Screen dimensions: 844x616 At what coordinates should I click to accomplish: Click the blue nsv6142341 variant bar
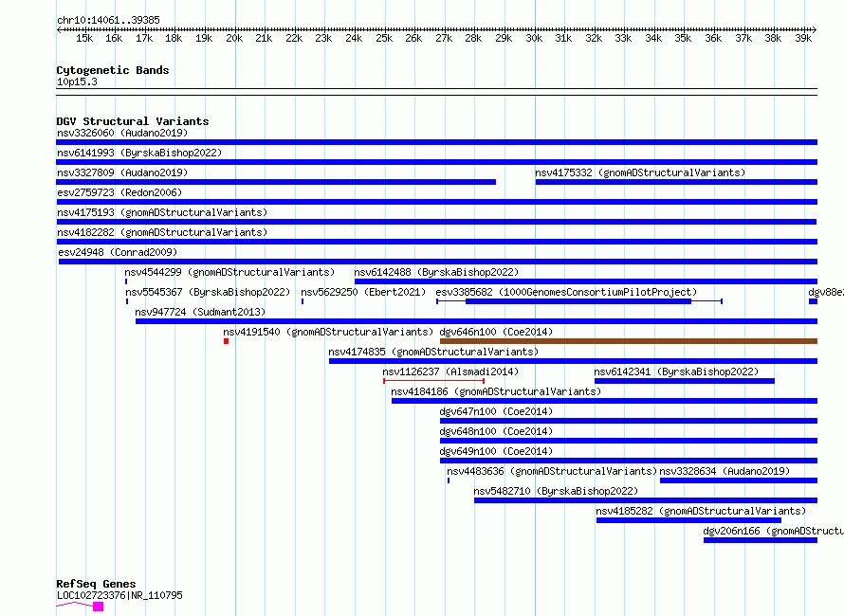(x=685, y=381)
